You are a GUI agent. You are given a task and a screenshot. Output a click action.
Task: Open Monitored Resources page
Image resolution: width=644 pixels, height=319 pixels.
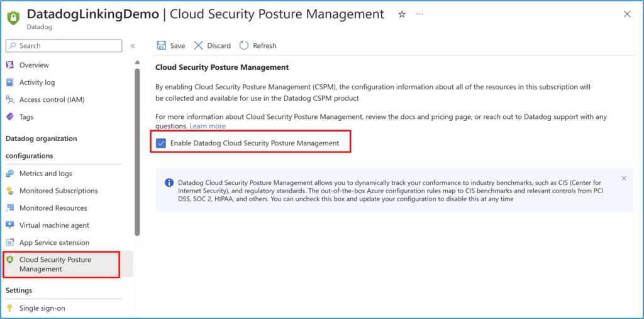pos(53,208)
